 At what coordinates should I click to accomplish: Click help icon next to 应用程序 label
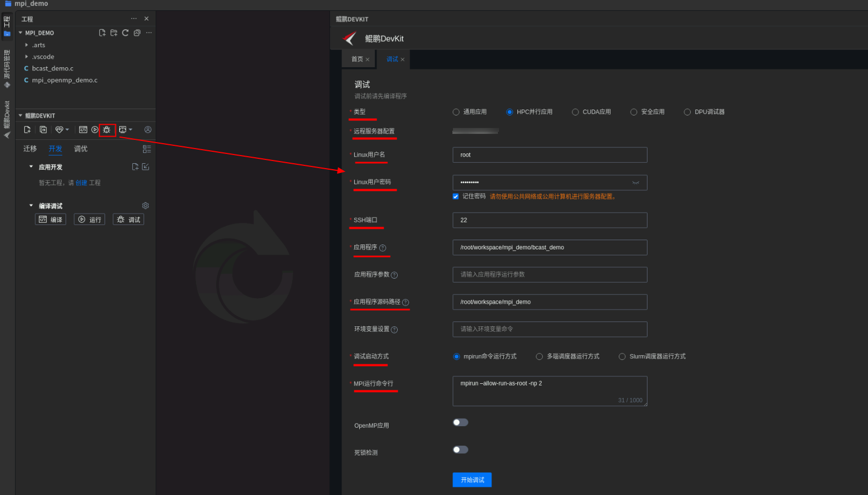click(383, 248)
